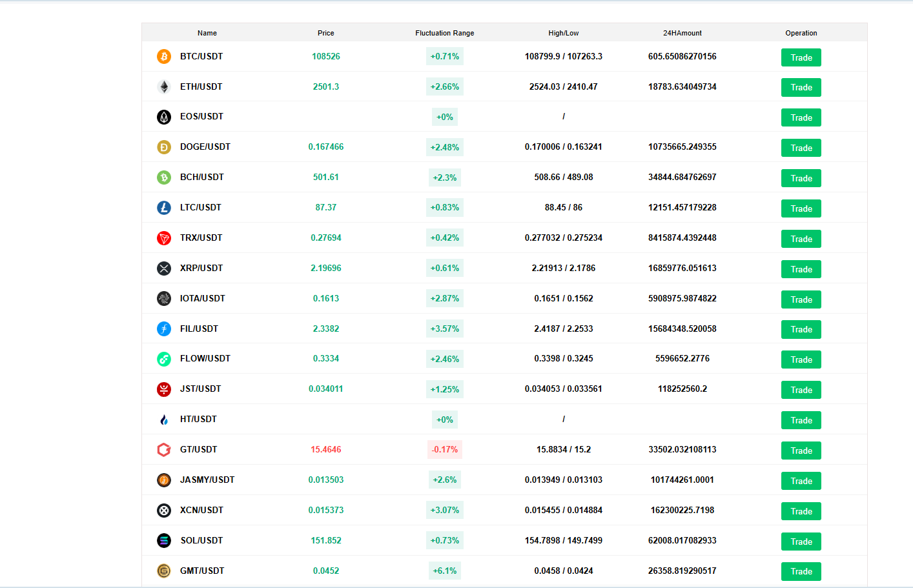Select high/low value 154.7898 / 149.7499
Screen dimensions: 913x588
[564, 540]
